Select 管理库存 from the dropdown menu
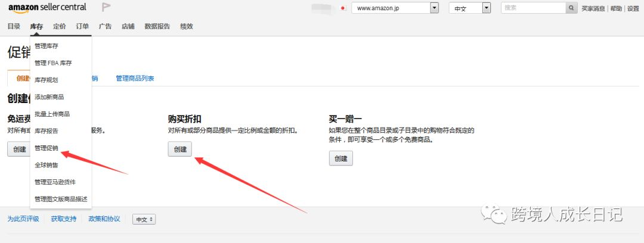Viewport: 644px width, 243px height. [47, 46]
